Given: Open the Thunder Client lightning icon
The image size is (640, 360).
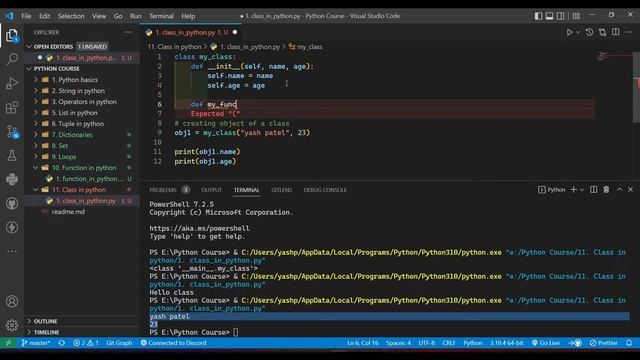Looking at the screenshot, I should tap(12, 227).
